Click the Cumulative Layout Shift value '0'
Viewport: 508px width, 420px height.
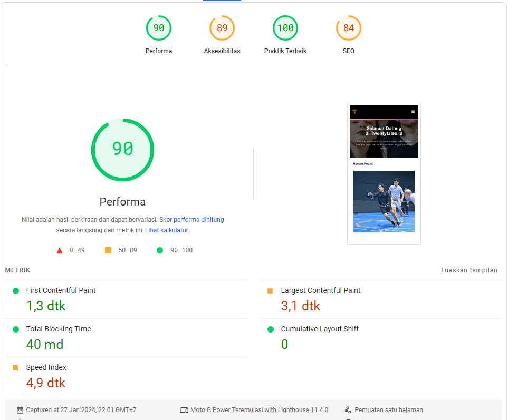284,344
